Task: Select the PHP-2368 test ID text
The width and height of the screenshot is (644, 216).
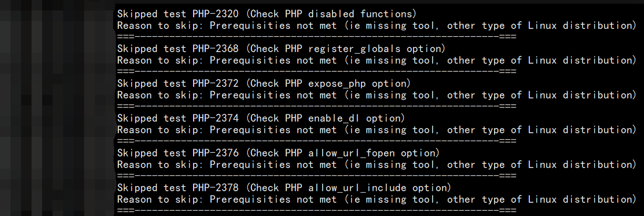Action: coord(216,48)
